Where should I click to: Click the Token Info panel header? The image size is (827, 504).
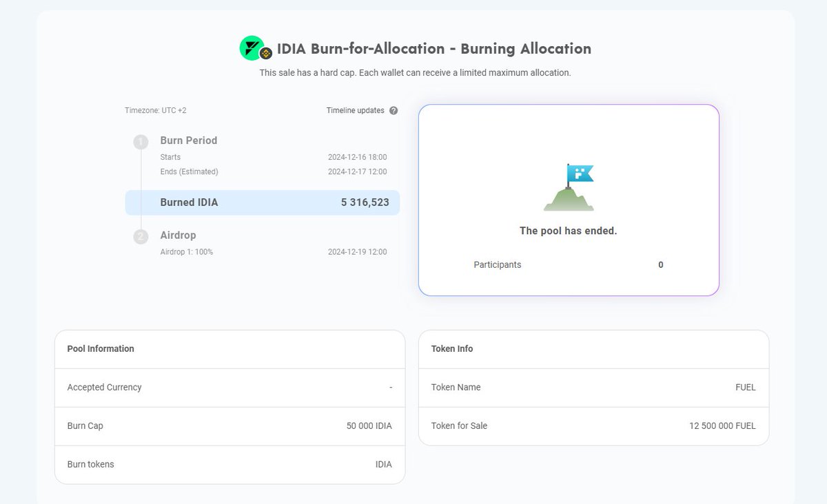pos(452,348)
